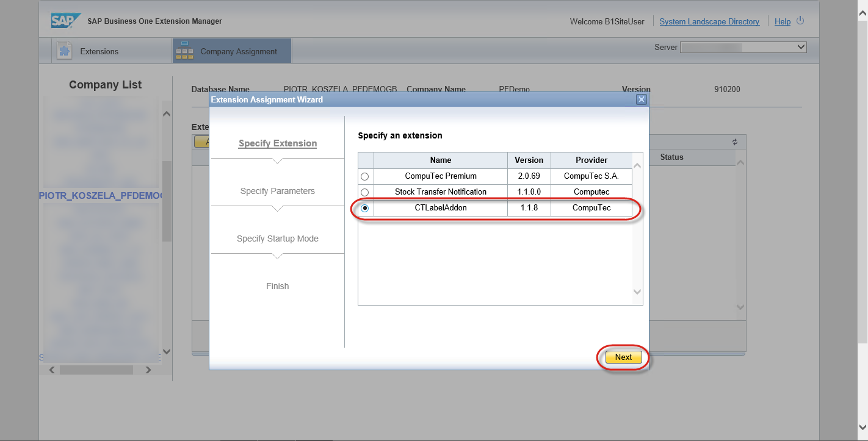868x441 pixels.
Task: Open the Company Assignment tab
Action: pyautogui.click(x=239, y=52)
